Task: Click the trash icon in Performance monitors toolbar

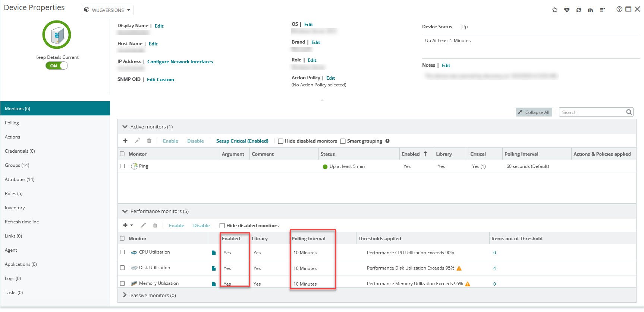Action: pos(155,225)
